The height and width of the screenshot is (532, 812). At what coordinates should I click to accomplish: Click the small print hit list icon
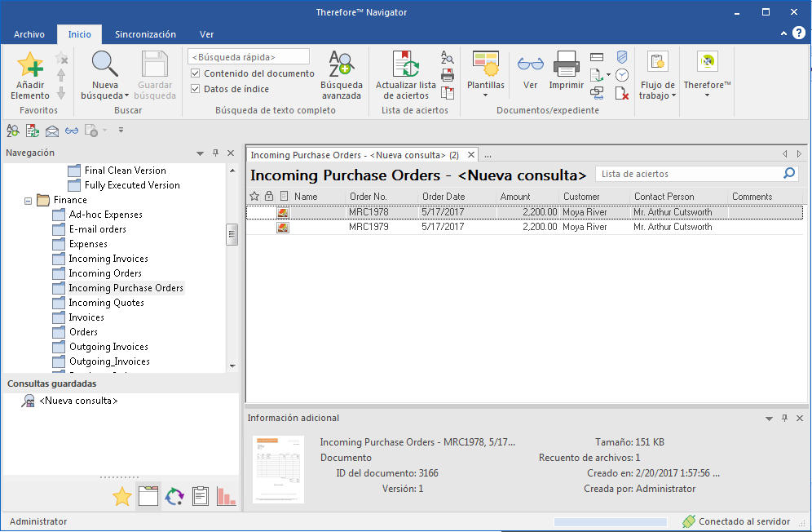click(448, 75)
